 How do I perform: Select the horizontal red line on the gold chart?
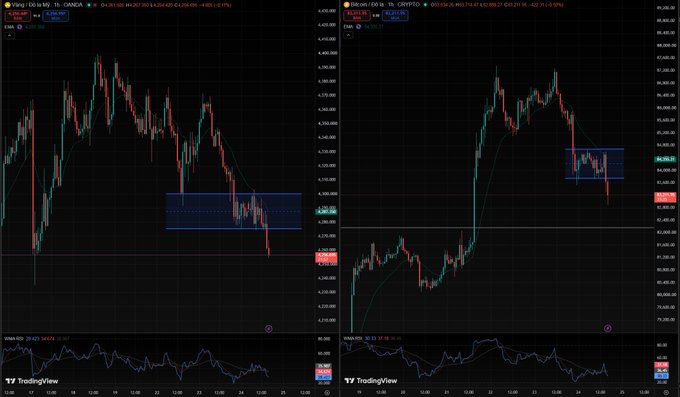158,255
